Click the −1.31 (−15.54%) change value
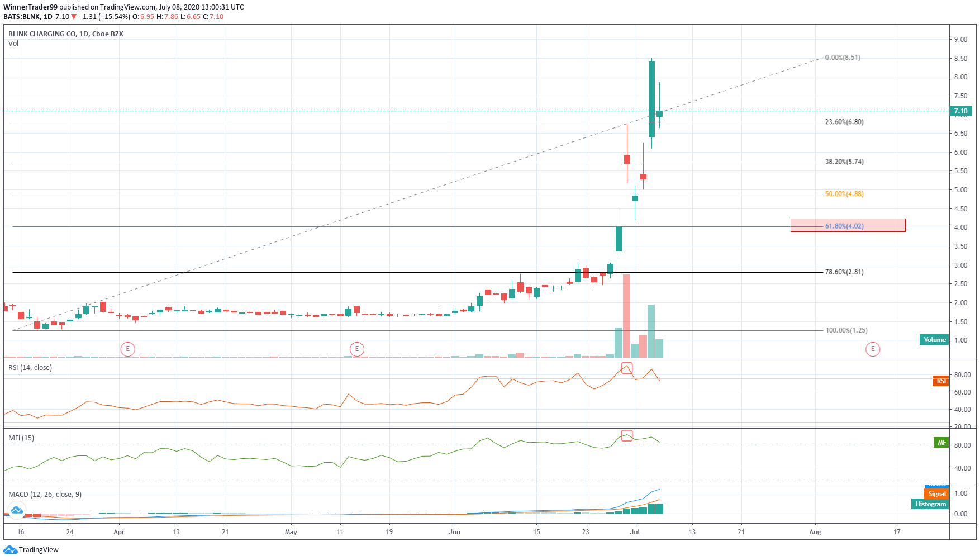This screenshot has width=980, height=560. [104, 17]
